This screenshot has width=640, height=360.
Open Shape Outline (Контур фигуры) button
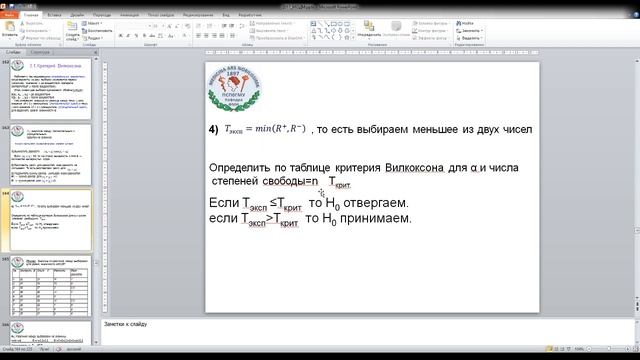point(430,31)
